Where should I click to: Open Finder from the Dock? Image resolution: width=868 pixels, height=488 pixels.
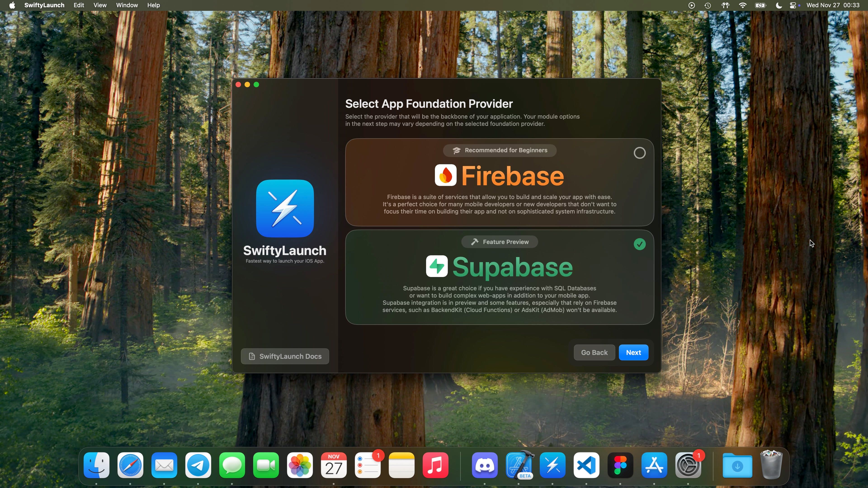[x=96, y=465]
